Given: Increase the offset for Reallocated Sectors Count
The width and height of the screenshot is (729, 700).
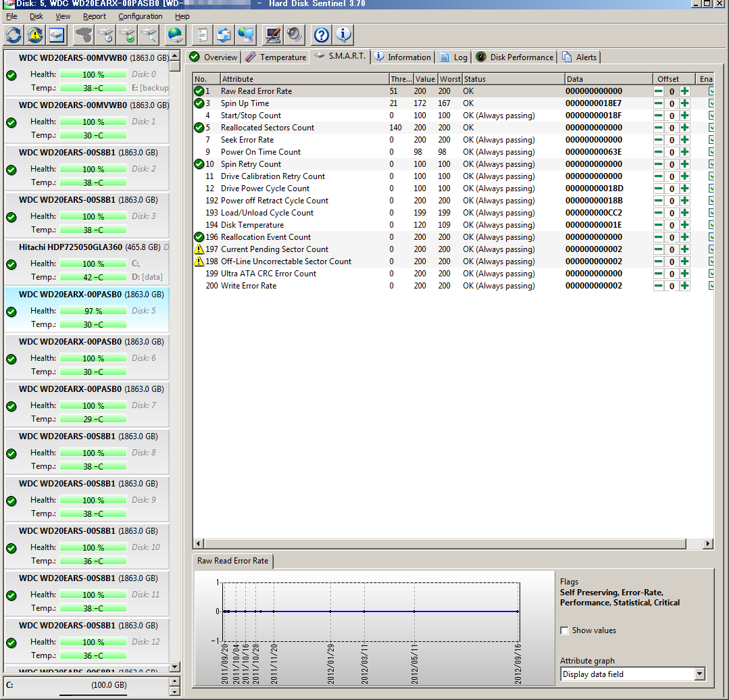Looking at the screenshot, I should [x=684, y=127].
